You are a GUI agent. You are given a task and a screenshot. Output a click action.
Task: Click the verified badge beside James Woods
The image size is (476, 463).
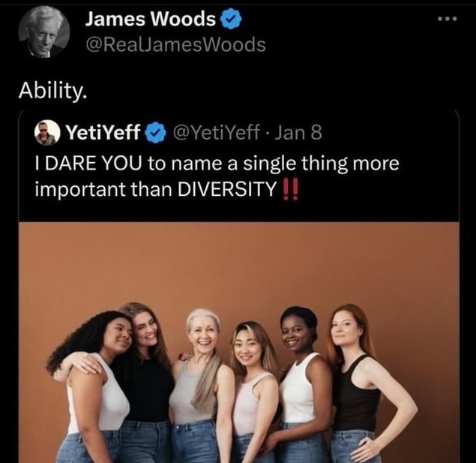pos(231,19)
